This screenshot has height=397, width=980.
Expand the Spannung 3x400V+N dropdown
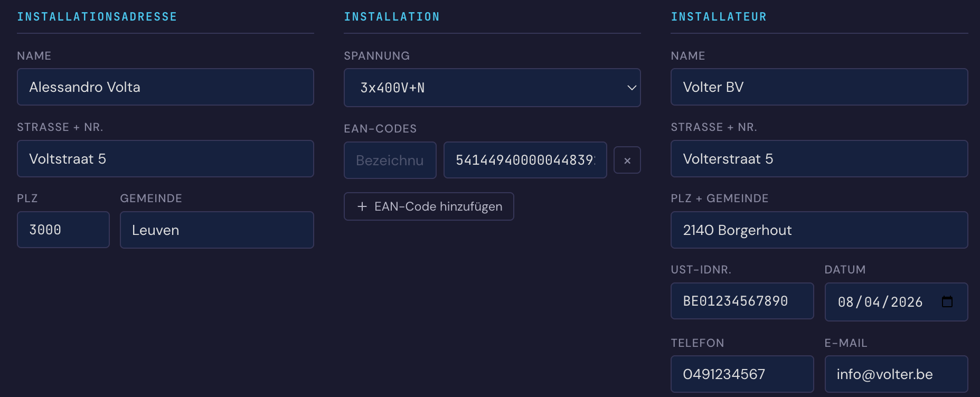(492, 88)
